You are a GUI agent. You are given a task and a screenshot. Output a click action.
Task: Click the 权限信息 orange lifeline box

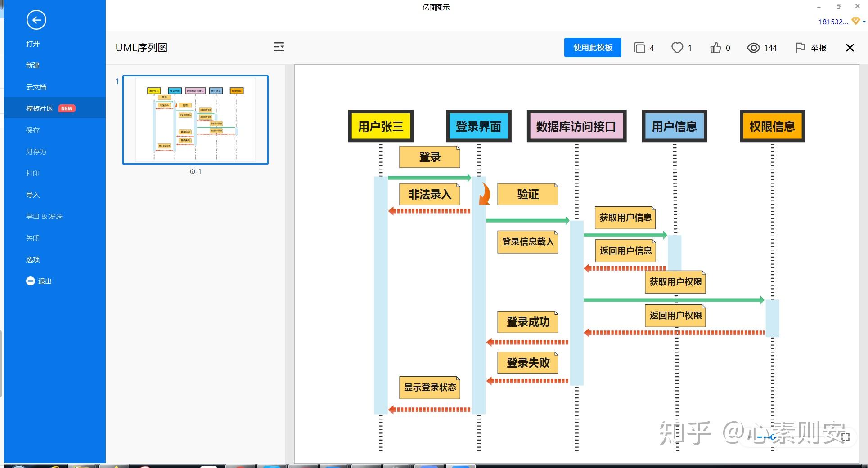coord(772,126)
